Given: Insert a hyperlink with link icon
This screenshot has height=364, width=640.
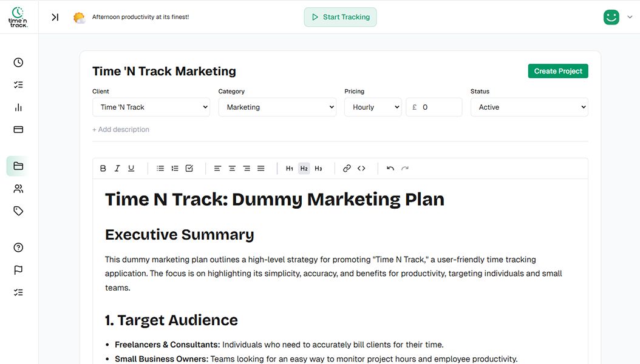Looking at the screenshot, I should [347, 168].
